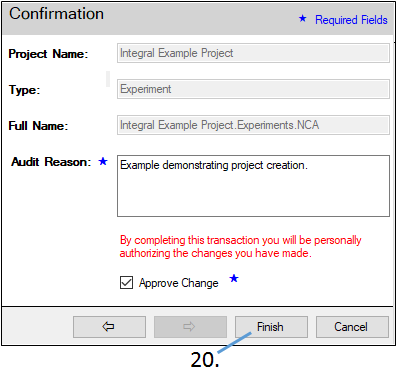Click the Full Name field with Experiments.NCA
The image size is (397, 377).
click(x=253, y=125)
